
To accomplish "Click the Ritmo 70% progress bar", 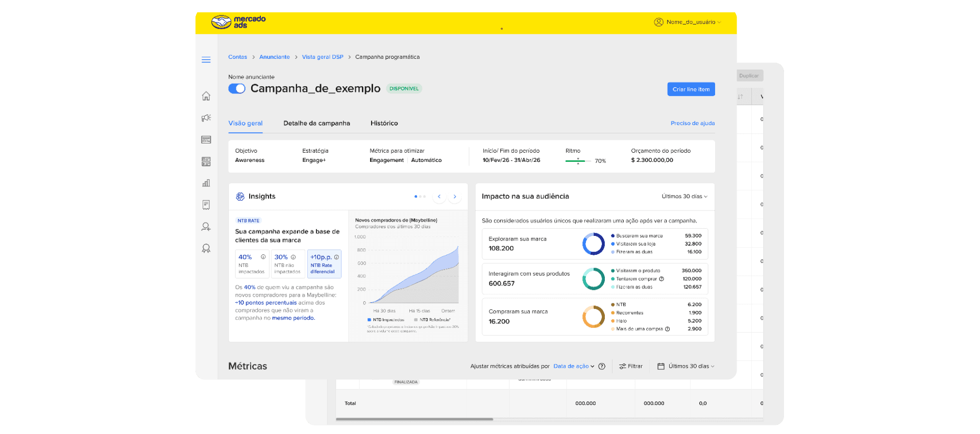I will click(578, 161).
